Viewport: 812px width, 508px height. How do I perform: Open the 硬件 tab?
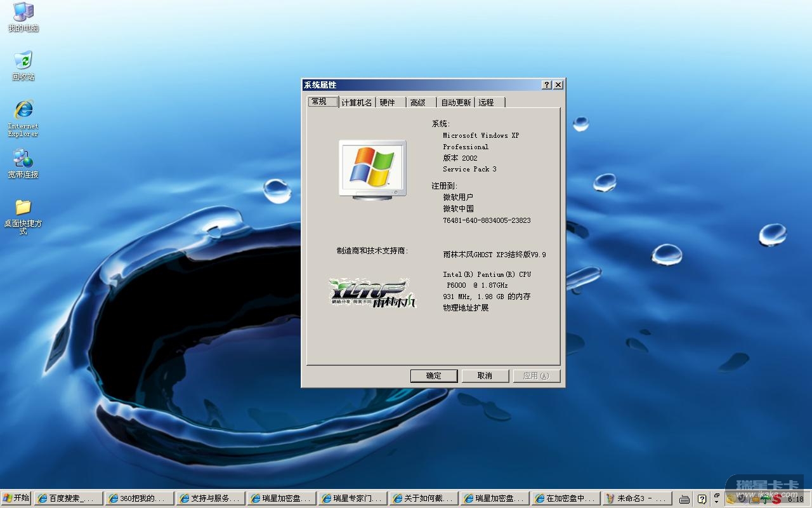coord(390,102)
